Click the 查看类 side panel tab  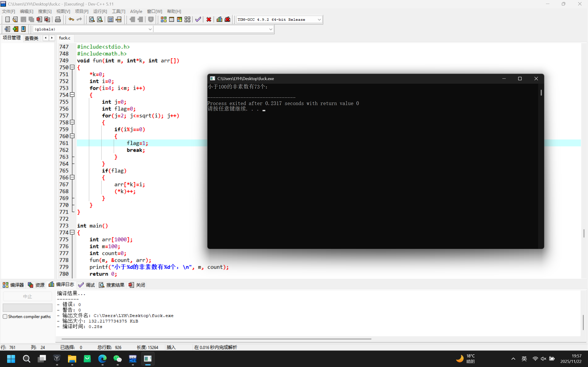tap(32, 38)
